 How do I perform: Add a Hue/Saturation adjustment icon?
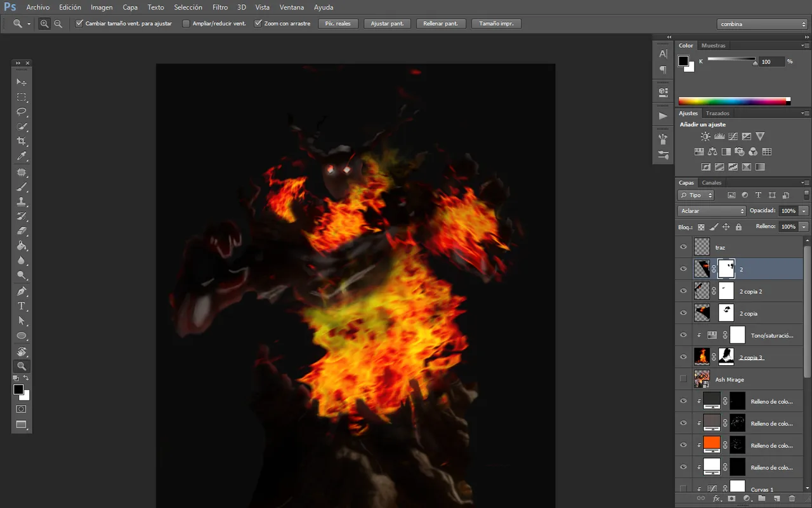click(x=699, y=152)
